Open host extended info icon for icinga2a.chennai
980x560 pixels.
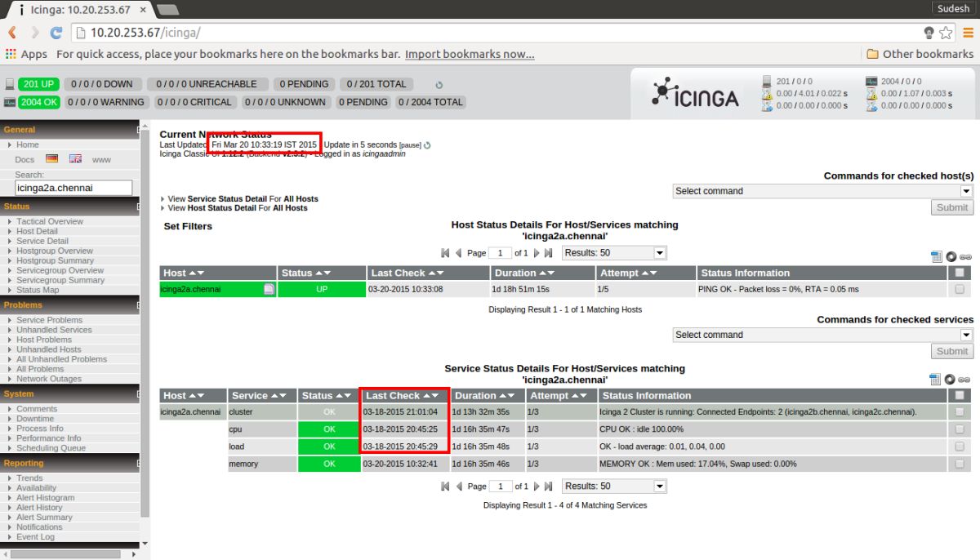(x=269, y=289)
